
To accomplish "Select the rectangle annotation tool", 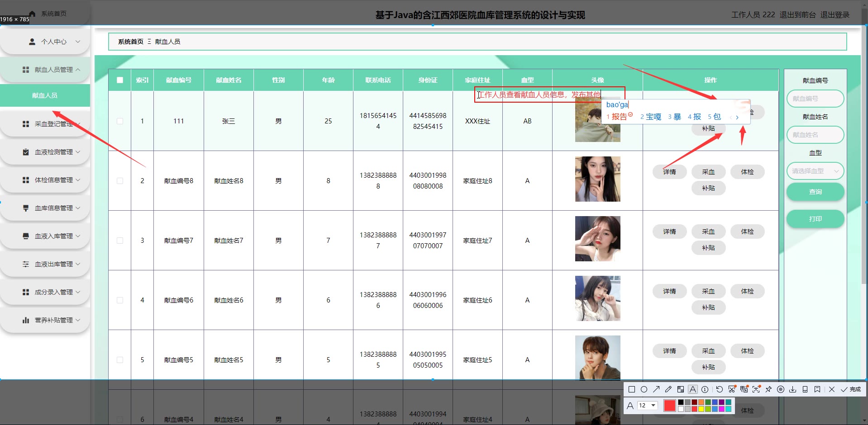I will click(x=632, y=389).
